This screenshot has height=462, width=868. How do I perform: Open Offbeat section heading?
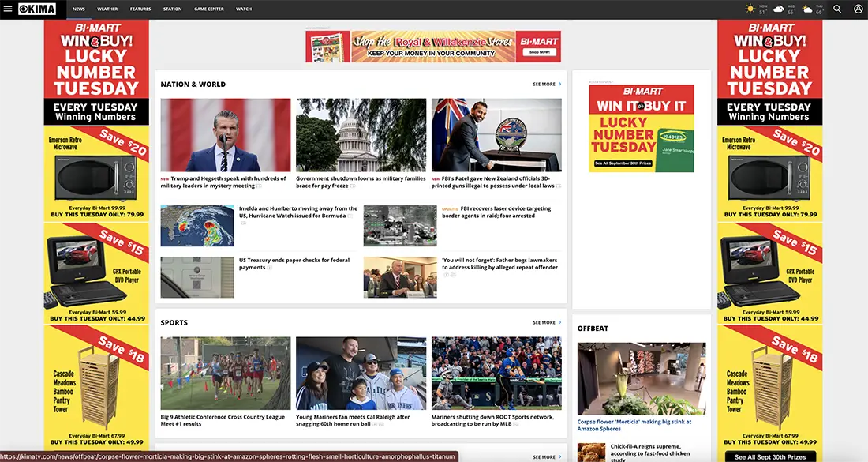point(593,329)
